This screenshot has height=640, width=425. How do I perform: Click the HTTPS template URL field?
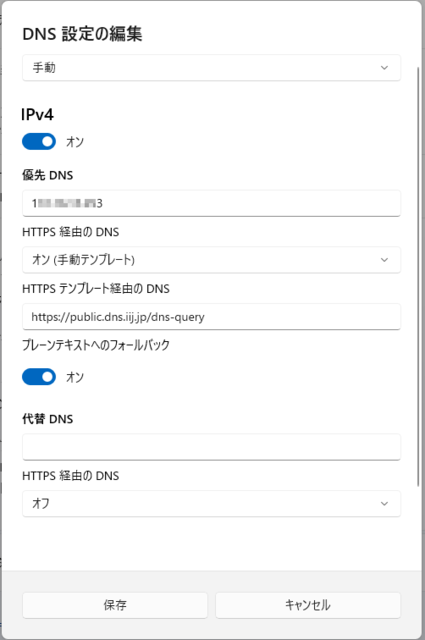211,317
